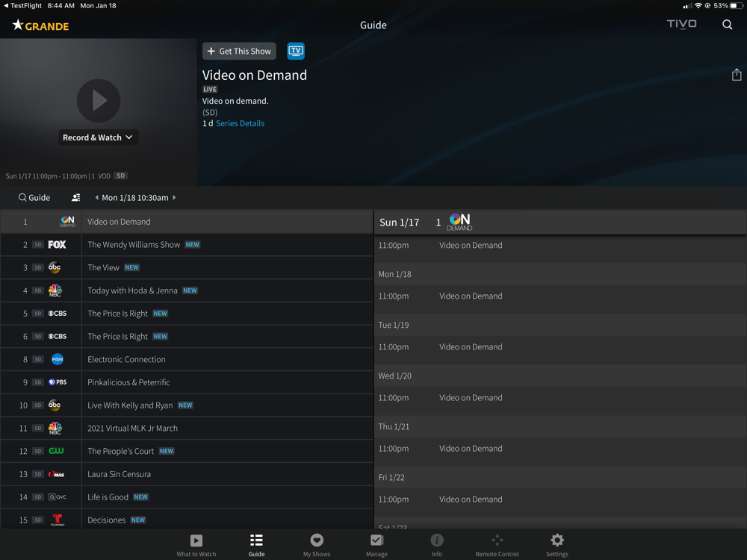Open Video on Demand under Tue 1/19

coord(560,349)
